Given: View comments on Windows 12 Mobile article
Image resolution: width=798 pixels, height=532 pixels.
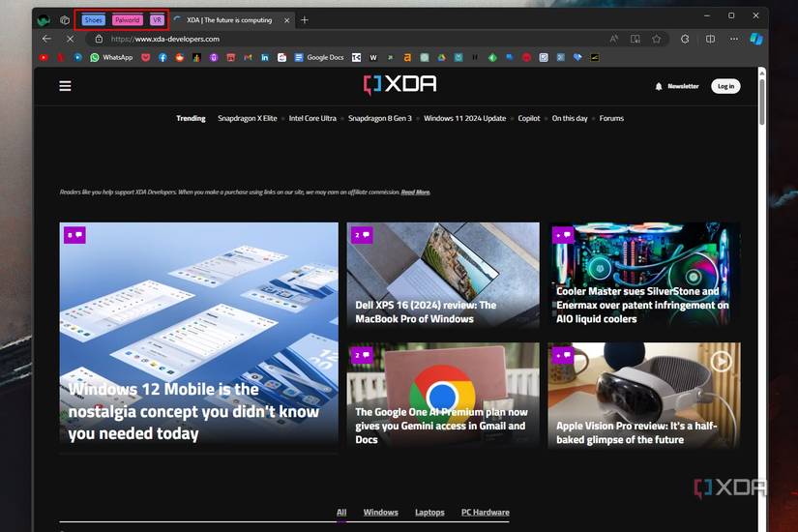Looking at the screenshot, I should (x=74, y=235).
